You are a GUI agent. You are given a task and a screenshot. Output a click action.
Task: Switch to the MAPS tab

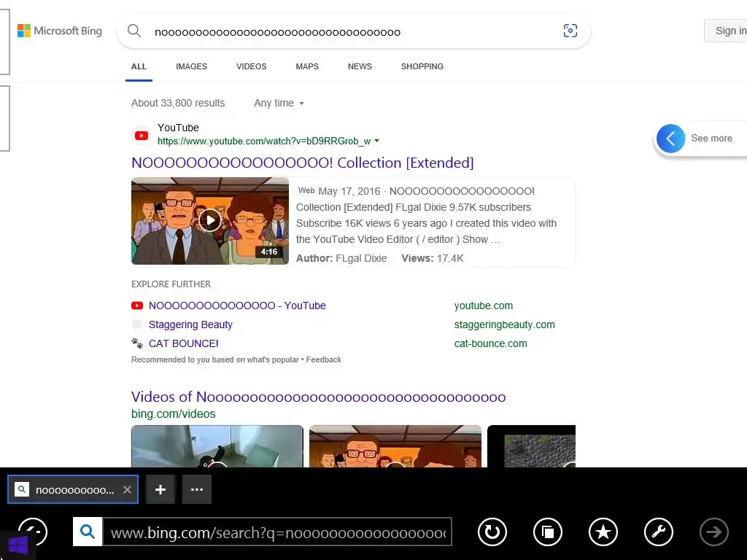(x=307, y=66)
